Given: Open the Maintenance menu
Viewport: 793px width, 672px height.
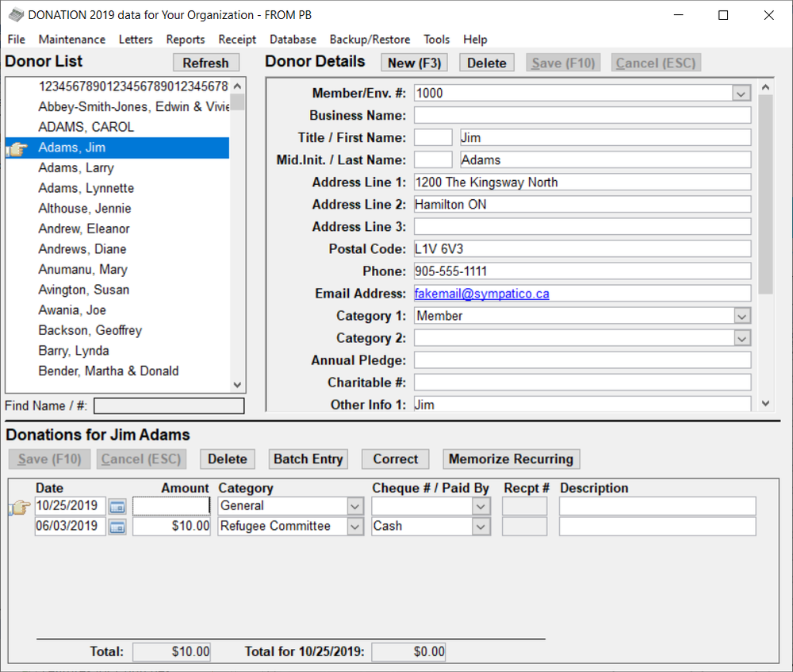Looking at the screenshot, I should click(71, 40).
